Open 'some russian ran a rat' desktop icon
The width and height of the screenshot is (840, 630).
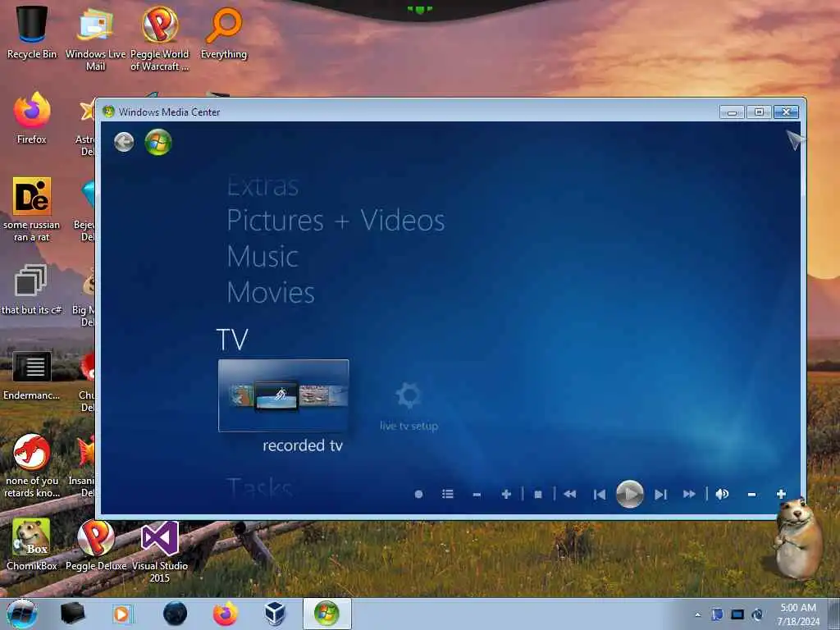tap(32, 209)
